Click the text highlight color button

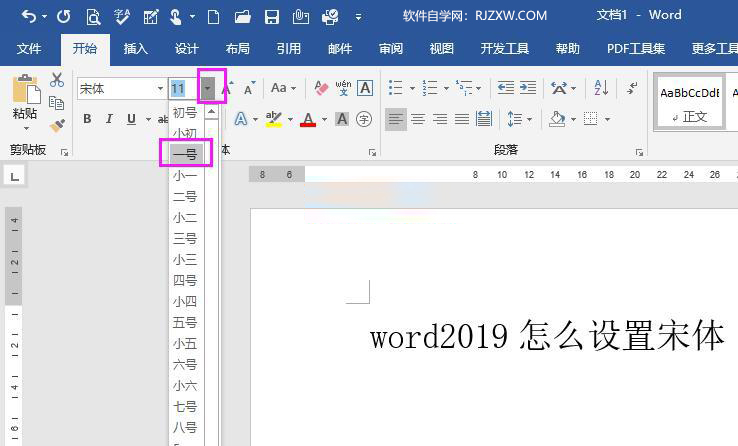(273, 119)
